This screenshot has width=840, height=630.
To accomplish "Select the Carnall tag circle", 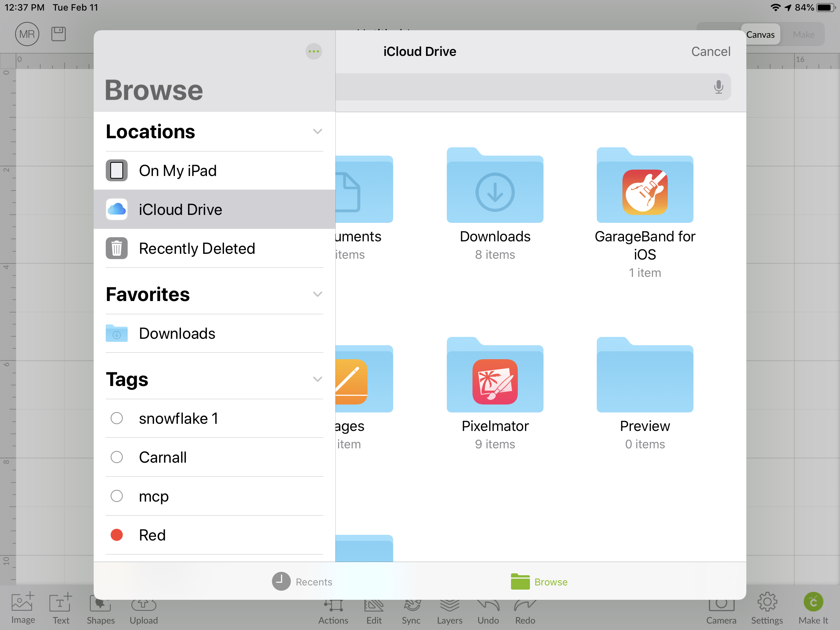I will pos(117,457).
